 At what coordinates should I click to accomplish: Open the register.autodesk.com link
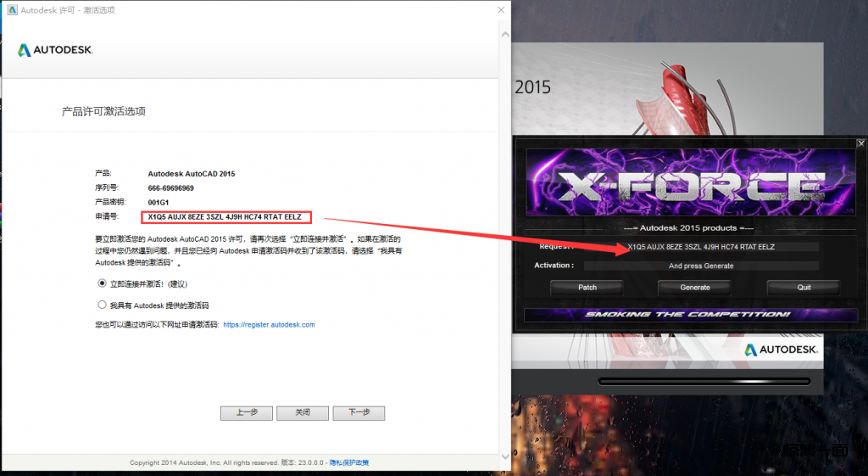click(x=269, y=325)
